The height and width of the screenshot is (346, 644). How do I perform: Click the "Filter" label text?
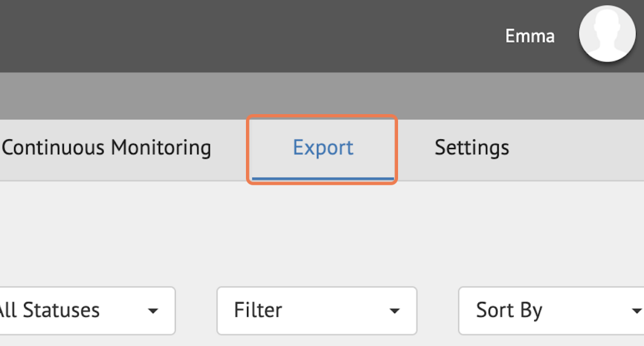258,310
